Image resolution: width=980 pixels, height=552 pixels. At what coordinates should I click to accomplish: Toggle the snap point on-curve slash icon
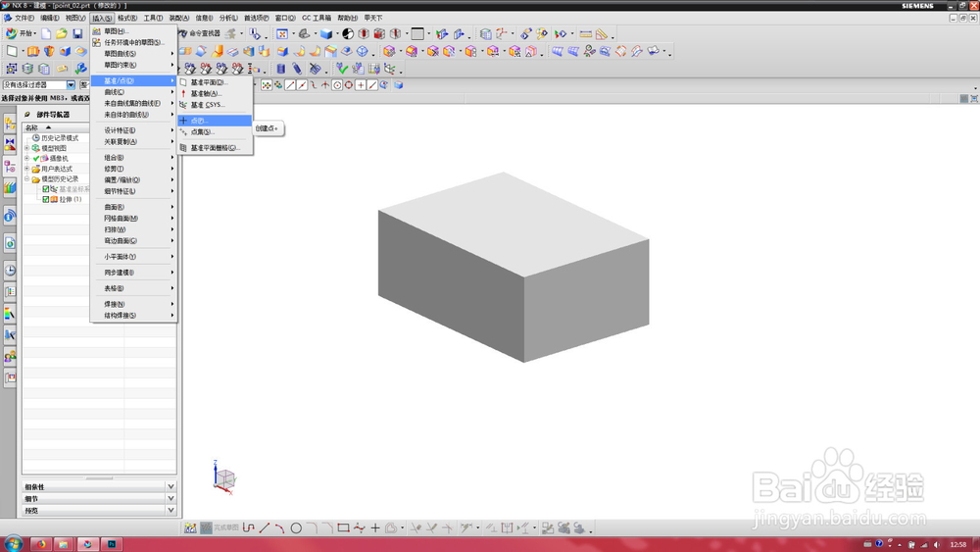371,85
